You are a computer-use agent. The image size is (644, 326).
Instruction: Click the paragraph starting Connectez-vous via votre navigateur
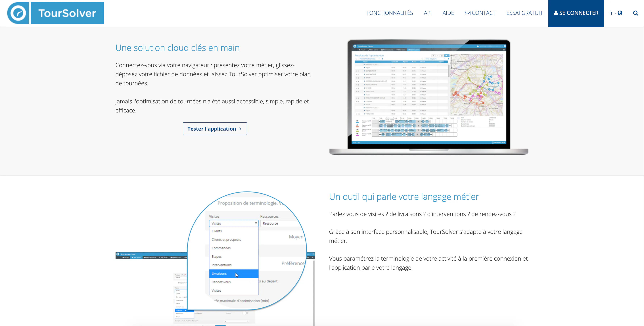pyautogui.click(x=213, y=74)
